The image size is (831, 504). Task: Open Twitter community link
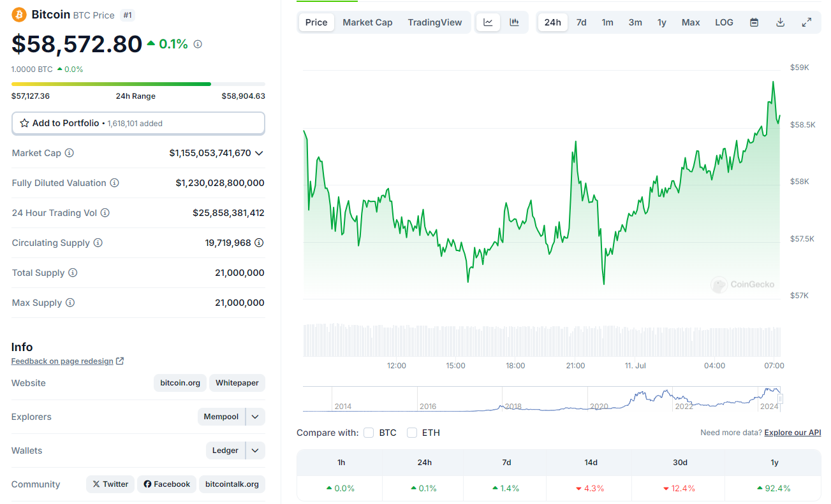110,484
